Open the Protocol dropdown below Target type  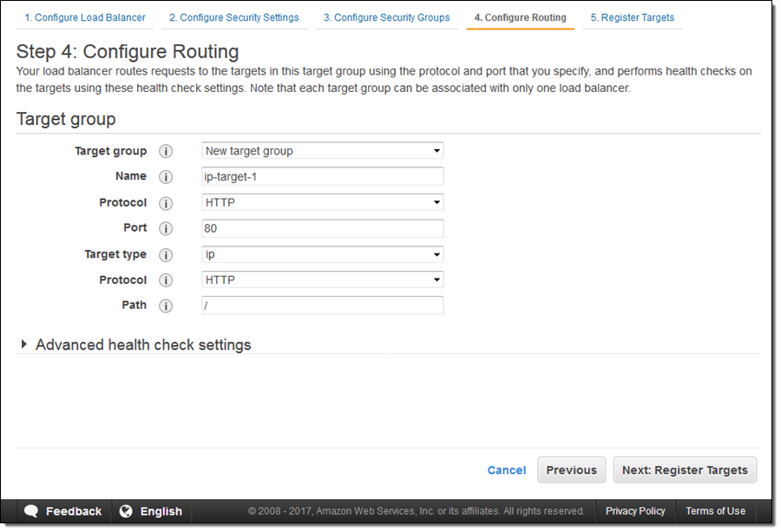[322, 280]
